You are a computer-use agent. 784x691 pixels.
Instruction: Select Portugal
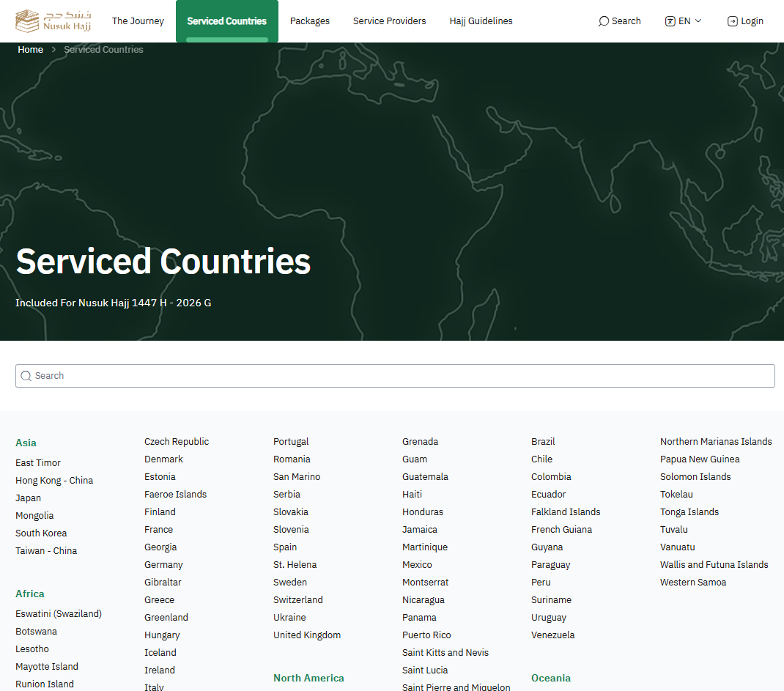pos(291,442)
